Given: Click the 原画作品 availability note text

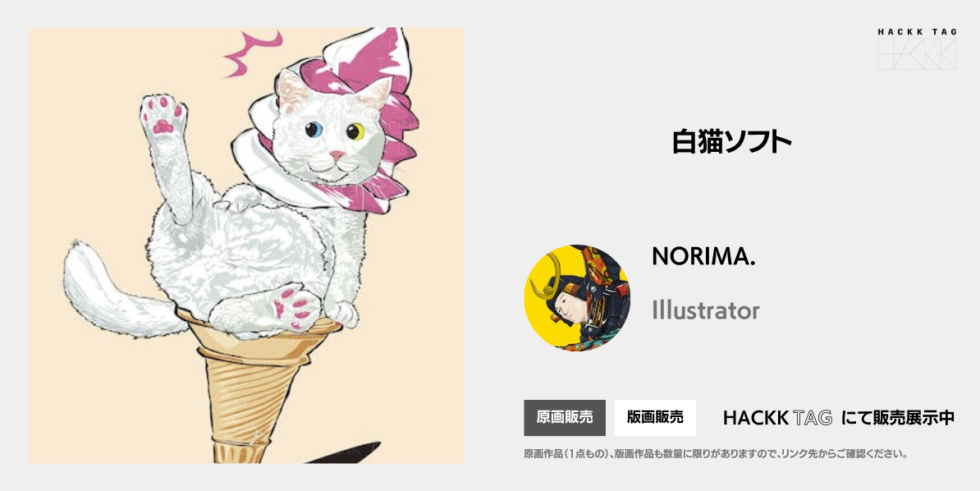Looking at the screenshot, I should [715, 453].
